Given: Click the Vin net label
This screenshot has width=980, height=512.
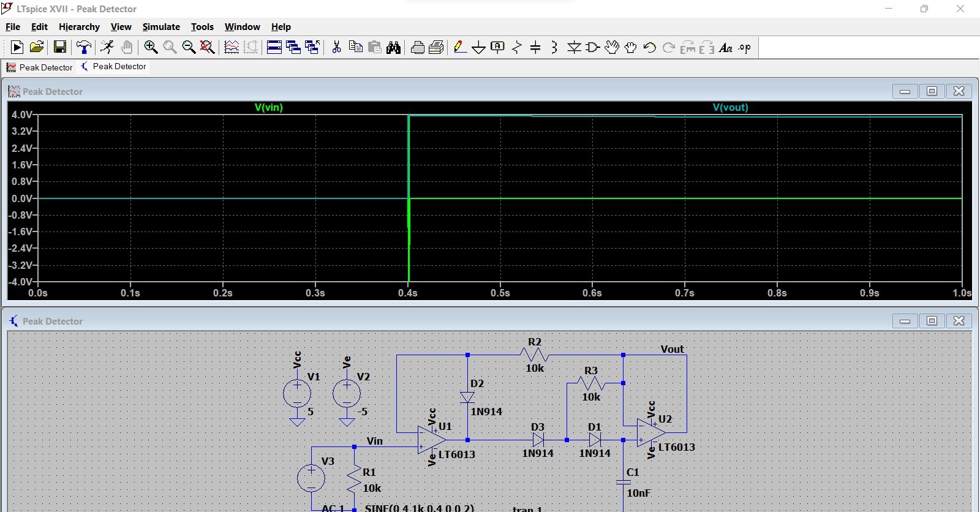Looking at the screenshot, I should 374,441.
